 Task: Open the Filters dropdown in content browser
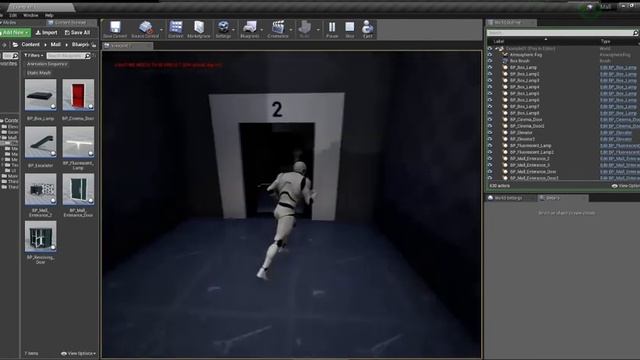click(x=33, y=56)
